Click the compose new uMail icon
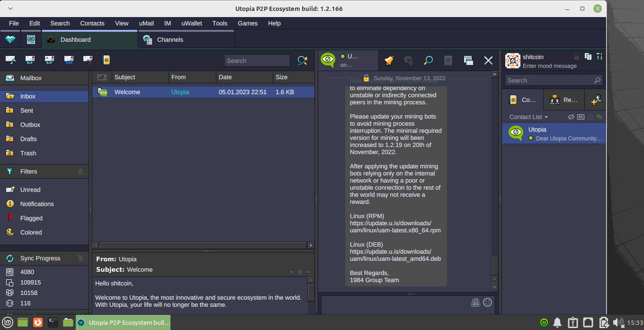 (10, 60)
